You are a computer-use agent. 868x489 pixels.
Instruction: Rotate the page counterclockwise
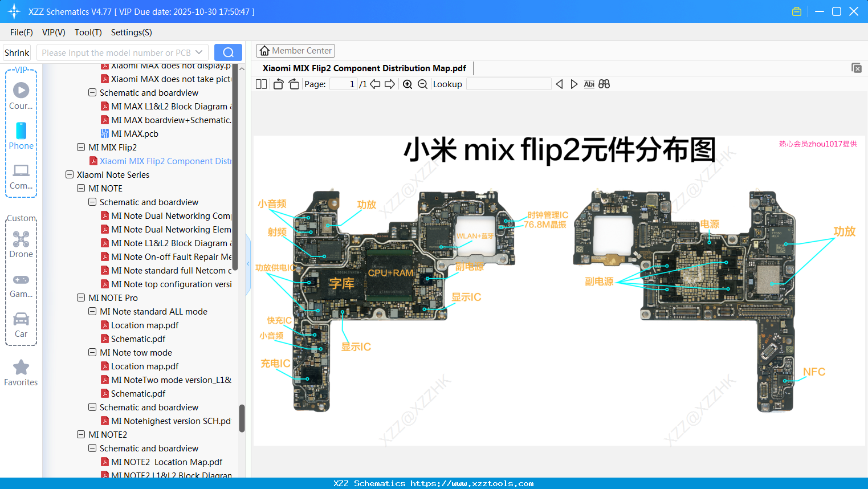278,84
